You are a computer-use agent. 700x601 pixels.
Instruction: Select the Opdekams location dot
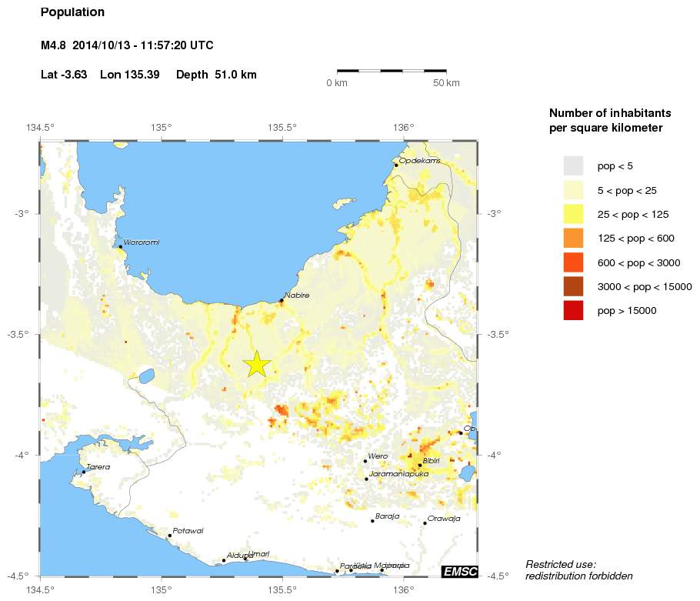pyautogui.click(x=396, y=165)
